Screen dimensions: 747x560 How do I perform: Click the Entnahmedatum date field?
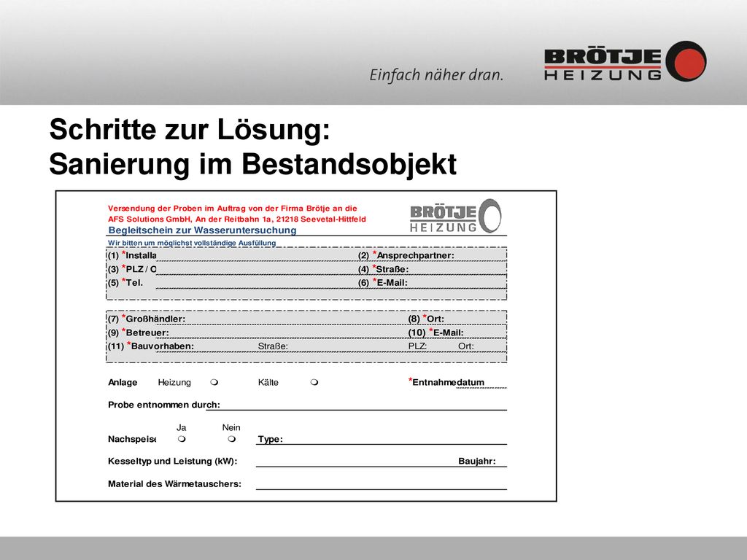[481, 383]
